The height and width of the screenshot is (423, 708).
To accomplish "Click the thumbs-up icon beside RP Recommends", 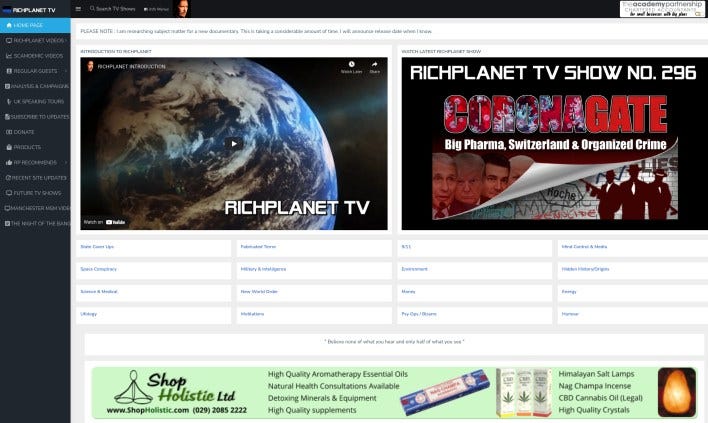I will [9, 163].
